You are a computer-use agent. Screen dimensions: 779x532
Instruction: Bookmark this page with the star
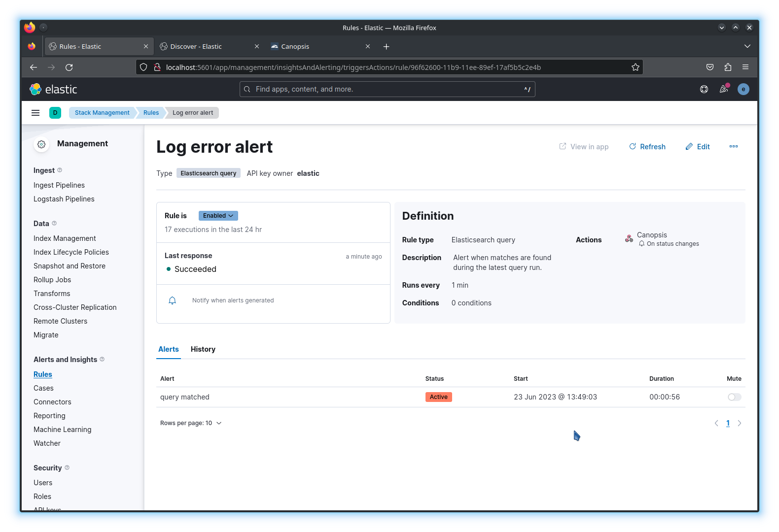(x=636, y=67)
